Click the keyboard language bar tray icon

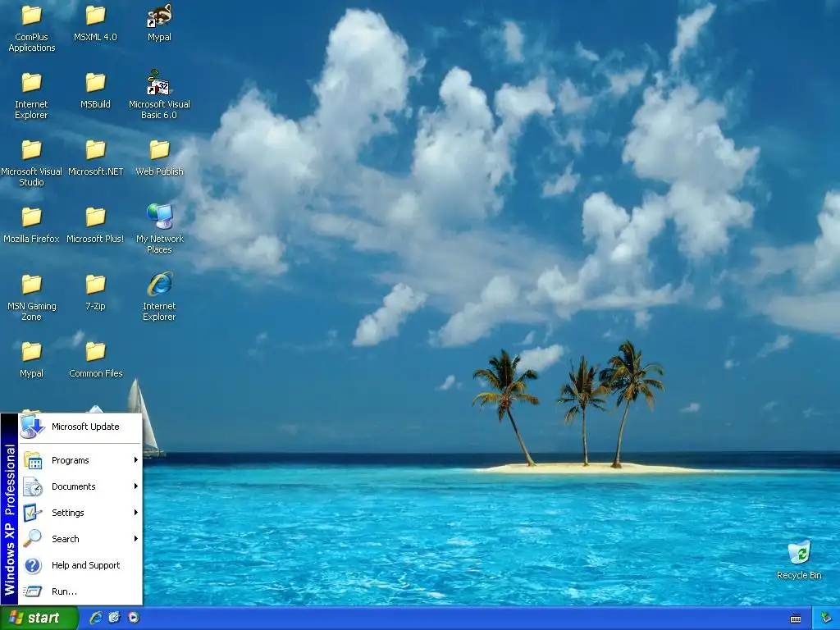coord(796,619)
